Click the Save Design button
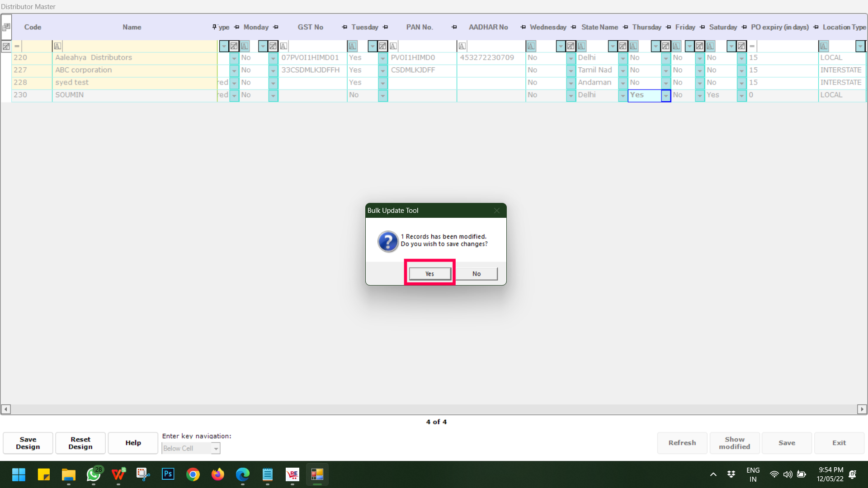The width and height of the screenshot is (868, 488). (x=28, y=443)
